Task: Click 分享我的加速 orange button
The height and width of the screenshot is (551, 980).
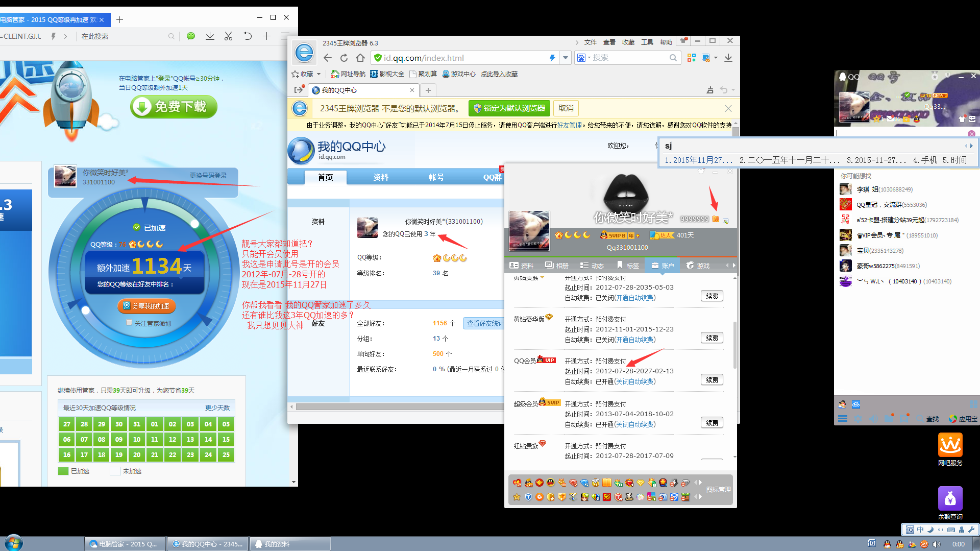Action: 146,306
